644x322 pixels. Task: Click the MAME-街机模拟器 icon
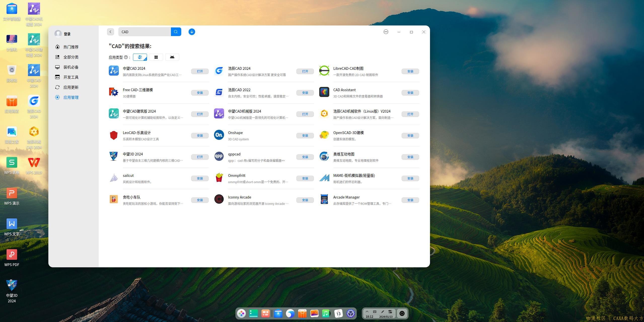click(x=324, y=178)
